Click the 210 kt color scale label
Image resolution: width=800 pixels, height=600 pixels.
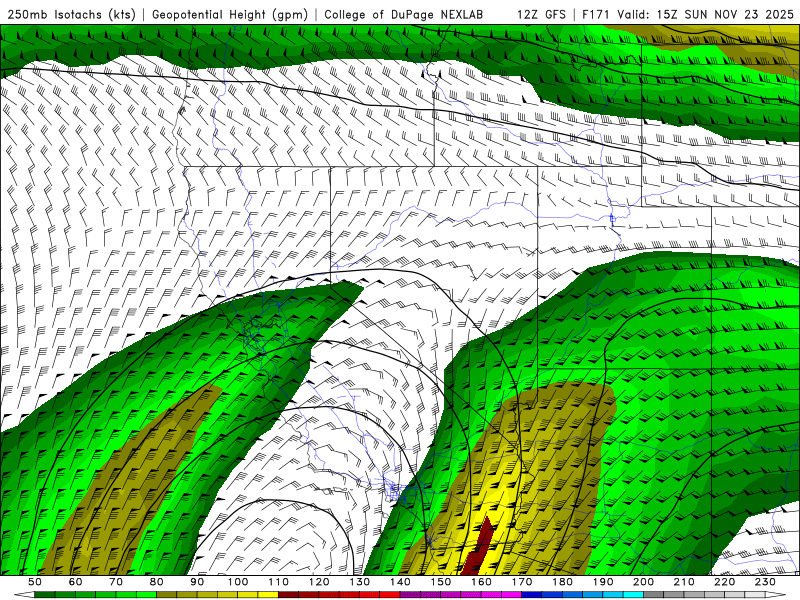point(684,582)
